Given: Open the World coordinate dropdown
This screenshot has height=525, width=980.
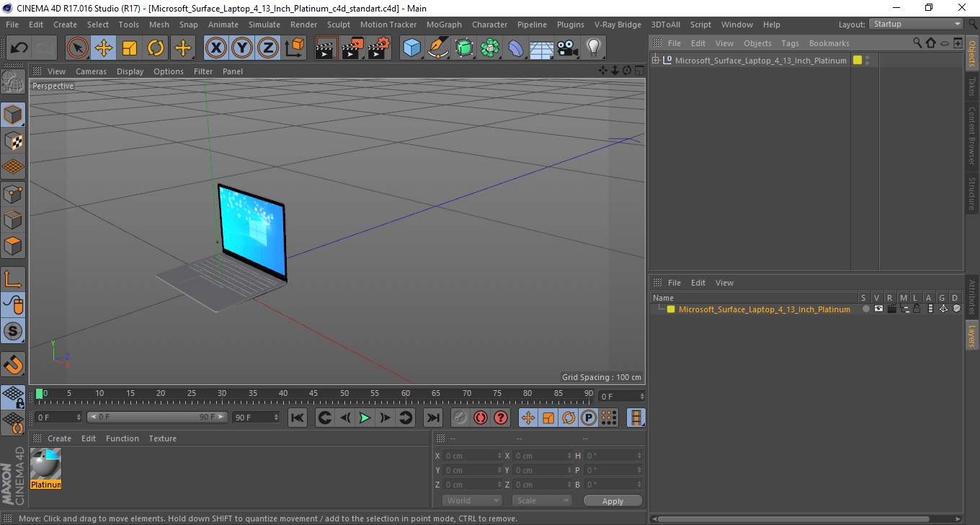Looking at the screenshot, I should [472, 500].
